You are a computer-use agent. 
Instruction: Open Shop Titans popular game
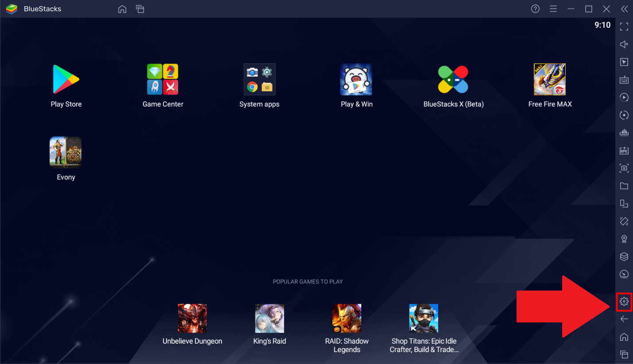(424, 318)
